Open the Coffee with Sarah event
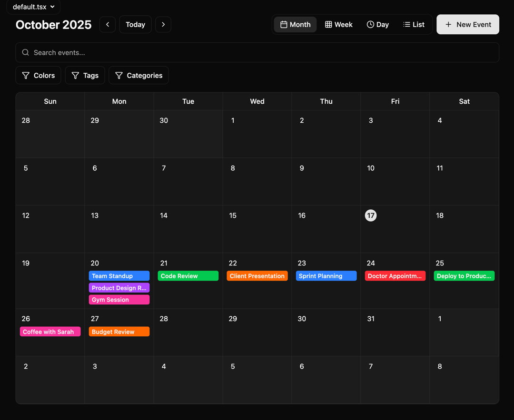The image size is (514, 420). [50, 332]
